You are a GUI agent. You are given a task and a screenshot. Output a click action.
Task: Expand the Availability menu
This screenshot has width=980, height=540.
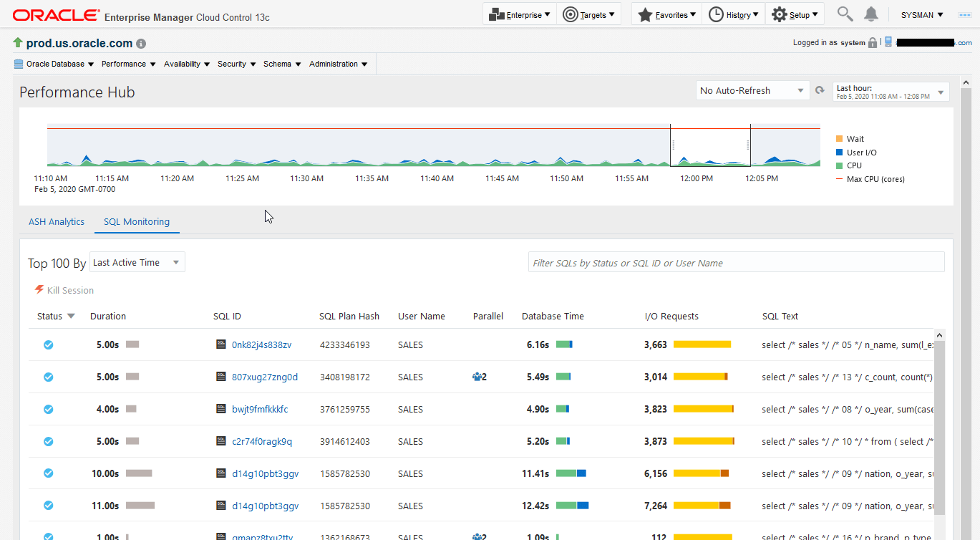click(187, 64)
